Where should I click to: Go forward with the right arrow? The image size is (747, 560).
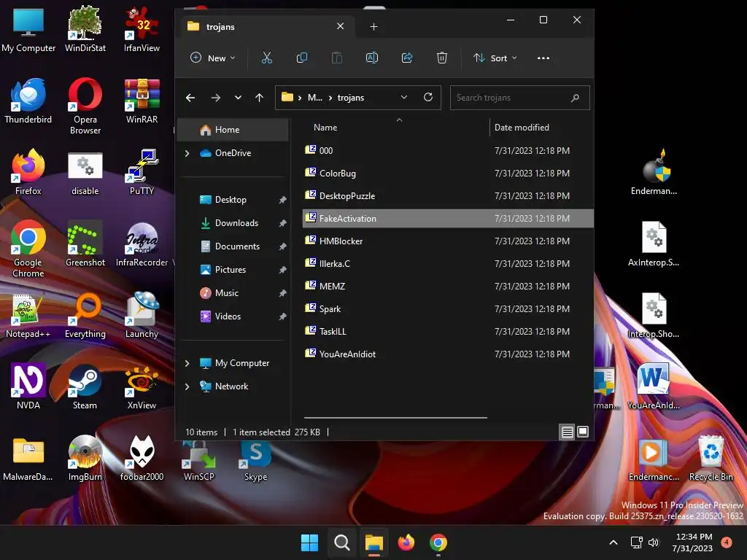pyautogui.click(x=216, y=98)
